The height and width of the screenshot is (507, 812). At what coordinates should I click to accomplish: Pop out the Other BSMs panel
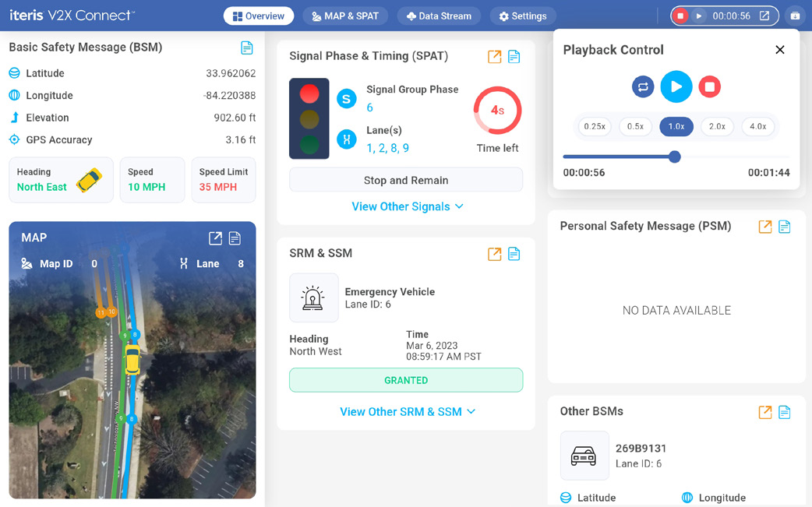point(765,412)
